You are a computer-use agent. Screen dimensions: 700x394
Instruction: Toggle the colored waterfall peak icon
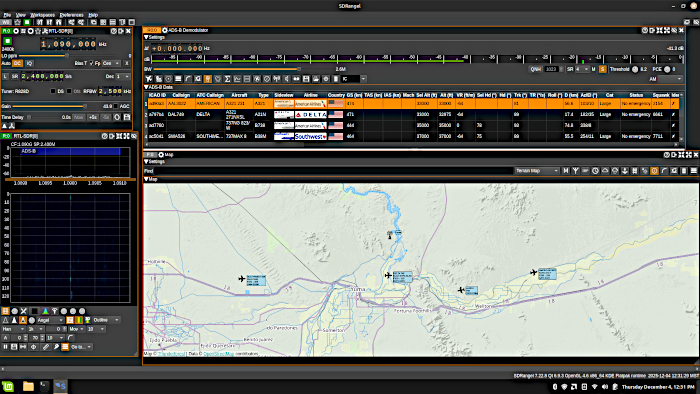point(45,311)
